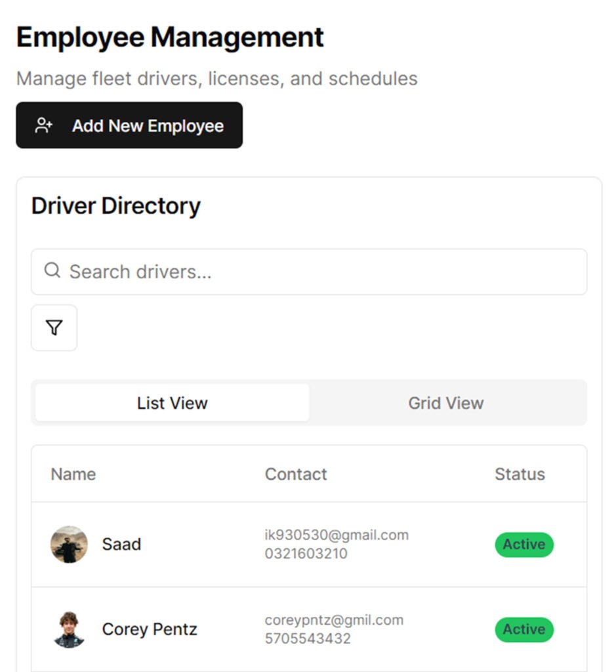
Task: Click the magnifier search icon
Action: coord(52,270)
